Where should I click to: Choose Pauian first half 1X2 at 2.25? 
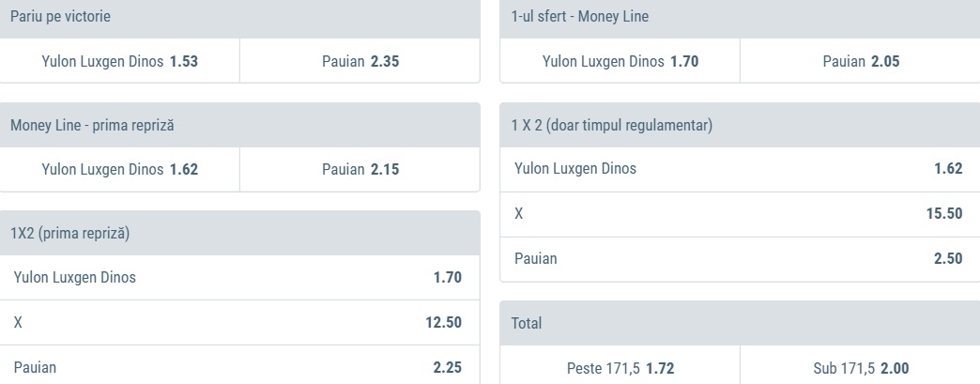(239, 367)
